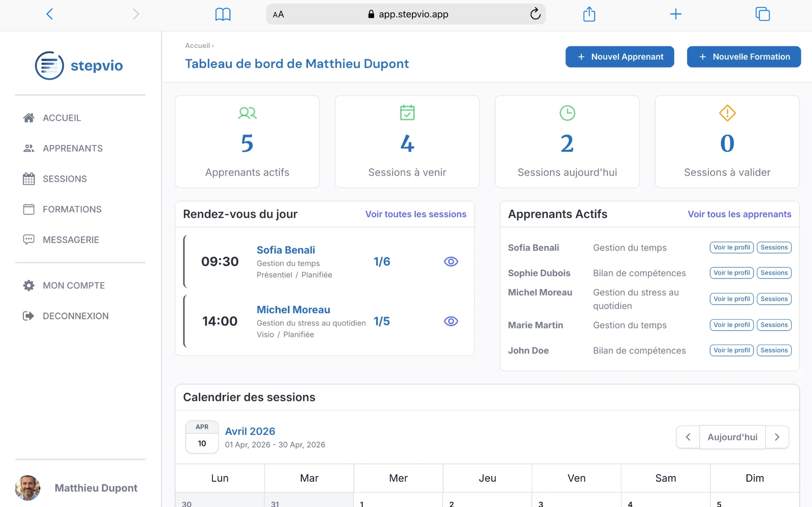Show details of Sofia Benali's 09:30 session

pyautogui.click(x=451, y=261)
